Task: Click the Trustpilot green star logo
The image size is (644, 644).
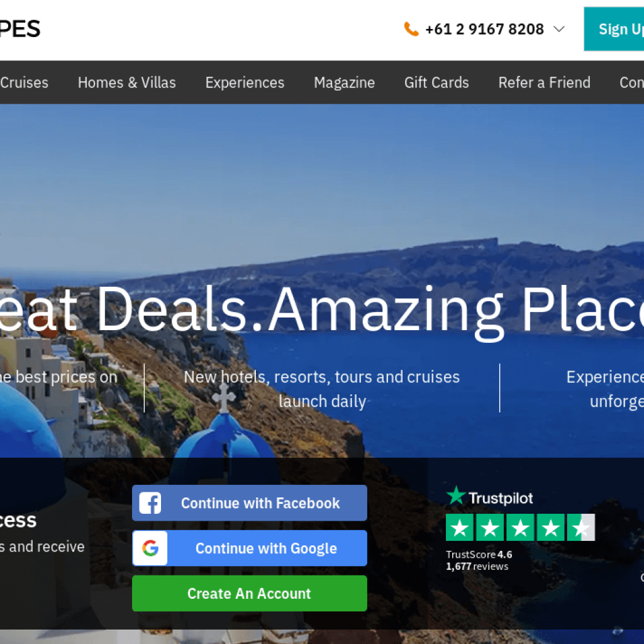Action: [456, 496]
